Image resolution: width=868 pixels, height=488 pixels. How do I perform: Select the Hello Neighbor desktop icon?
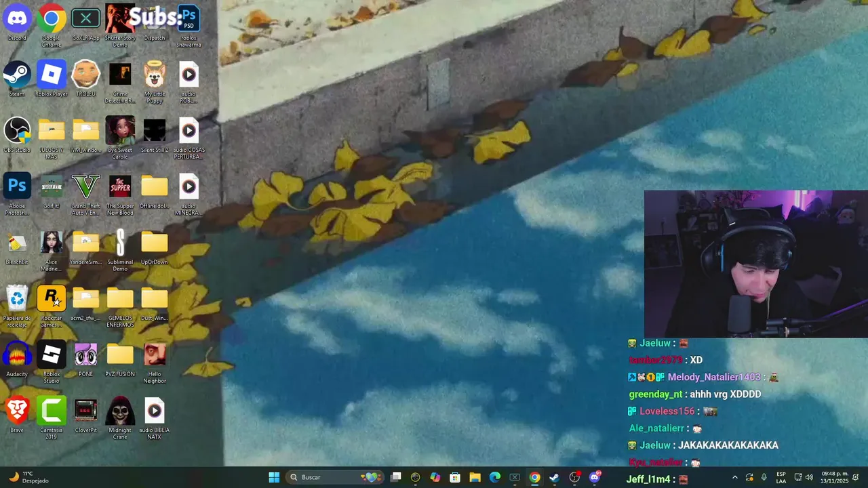pyautogui.click(x=155, y=363)
